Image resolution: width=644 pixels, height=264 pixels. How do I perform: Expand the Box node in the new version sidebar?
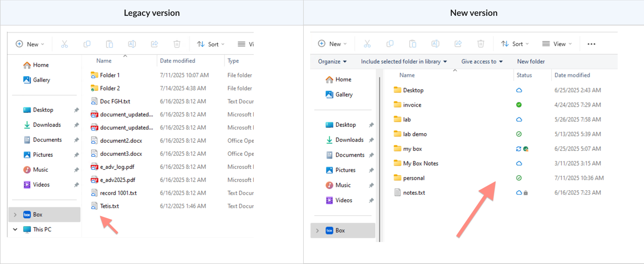point(317,230)
